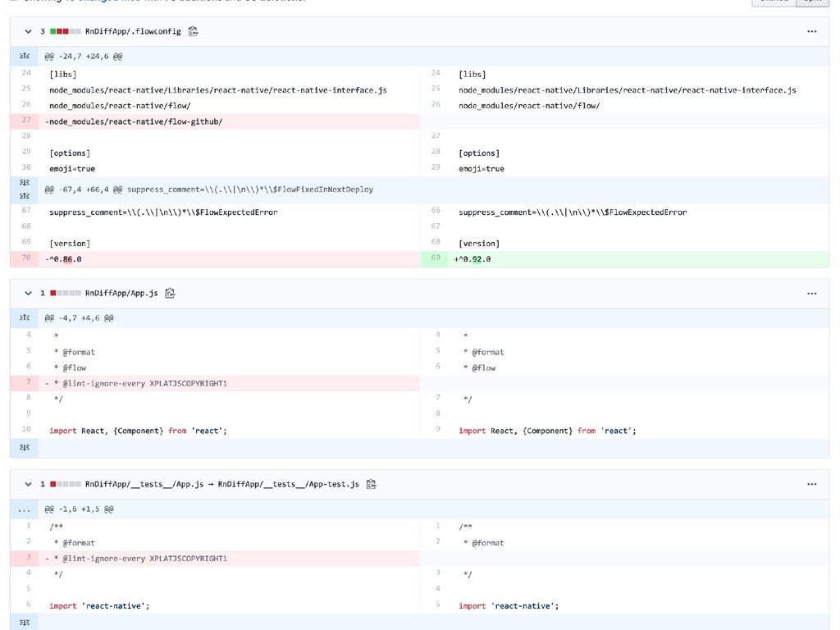This screenshot has width=840, height=630.
Task: Click deleted line number 27 in .flowconfig
Action: tap(24, 121)
